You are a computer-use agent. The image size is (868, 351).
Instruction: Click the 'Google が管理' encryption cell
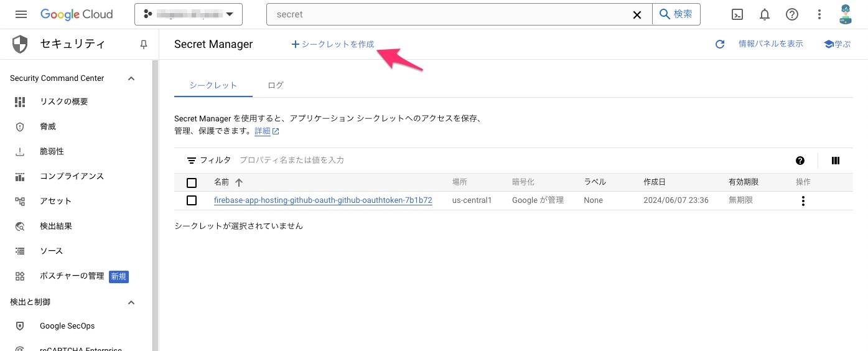[538, 200]
